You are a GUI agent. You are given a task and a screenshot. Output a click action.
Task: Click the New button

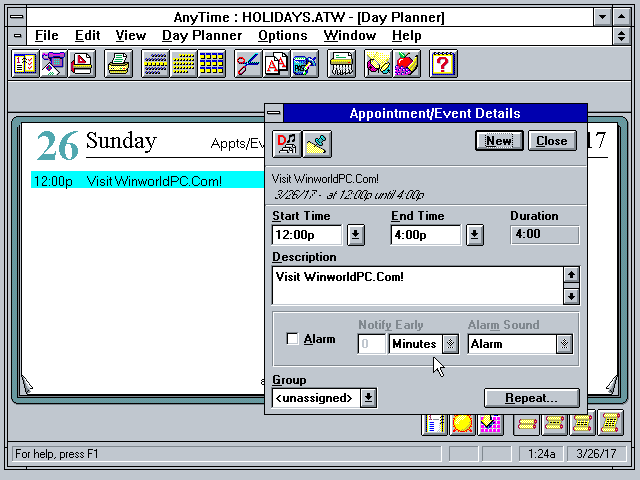click(499, 141)
